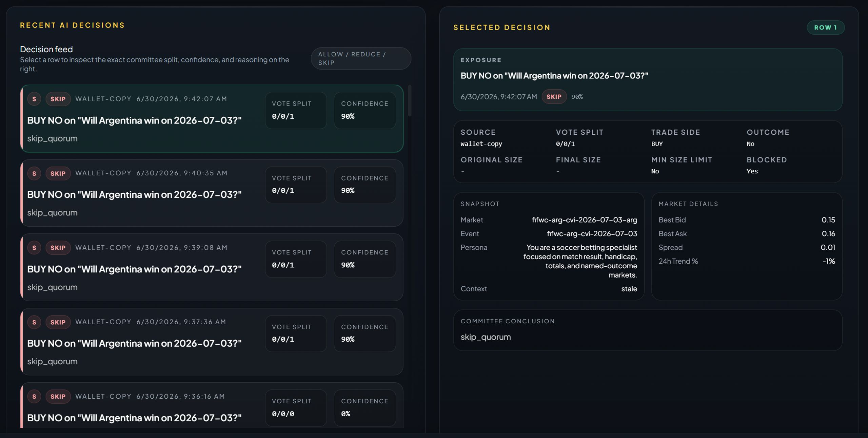Click the skip_quorum text in the 9:37:36 AM row
868x438 pixels.
[52, 362]
